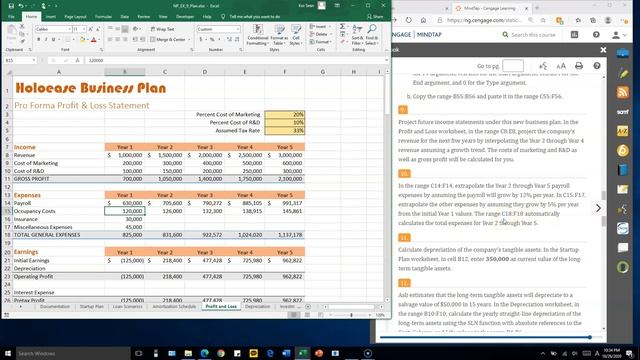Go to next page arrow in MindTap reader
The width and height of the screenshot is (640, 360).
598,208
